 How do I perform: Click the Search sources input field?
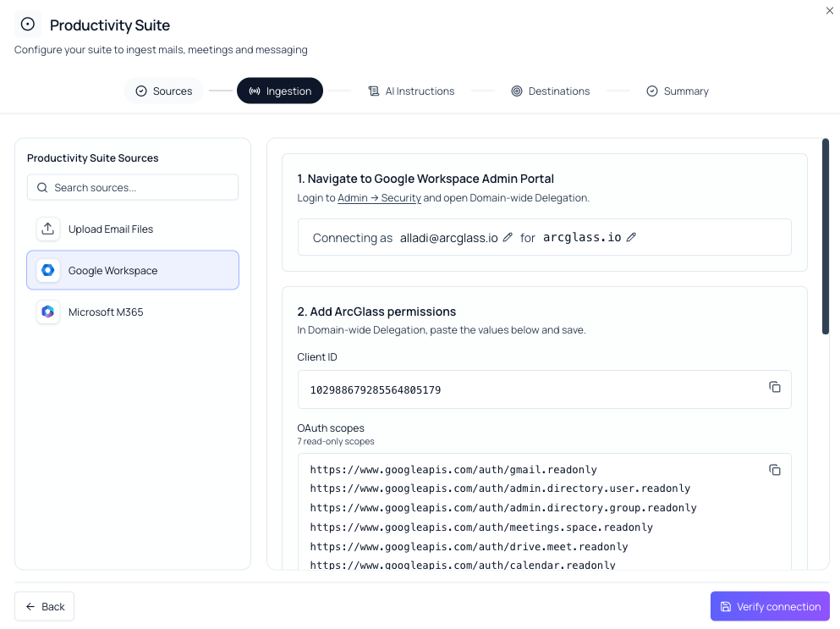pyautogui.click(x=133, y=187)
